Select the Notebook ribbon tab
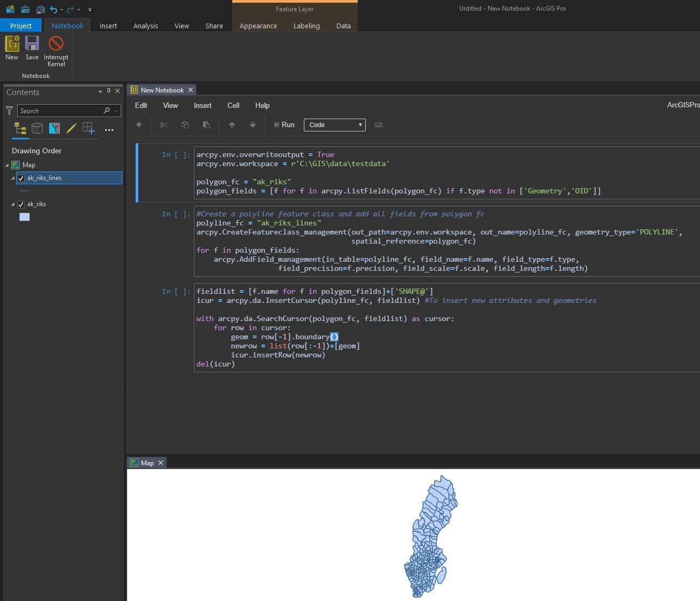 click(67, 26)
